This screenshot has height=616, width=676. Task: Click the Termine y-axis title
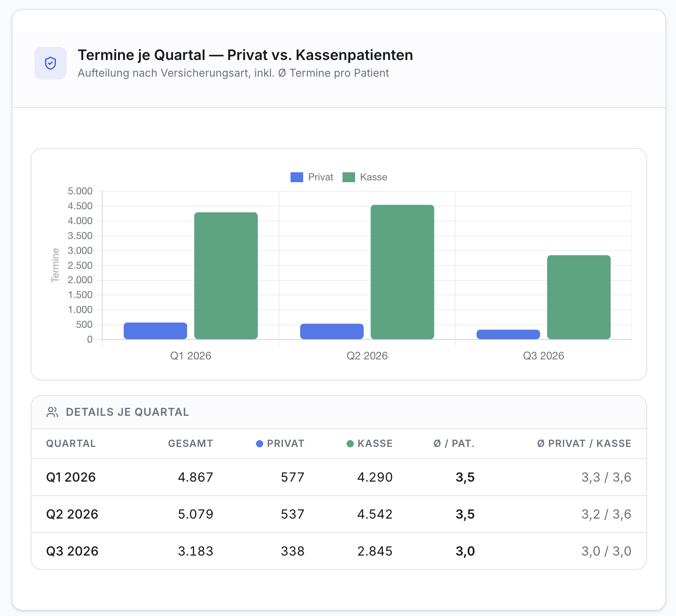point(55,265)
